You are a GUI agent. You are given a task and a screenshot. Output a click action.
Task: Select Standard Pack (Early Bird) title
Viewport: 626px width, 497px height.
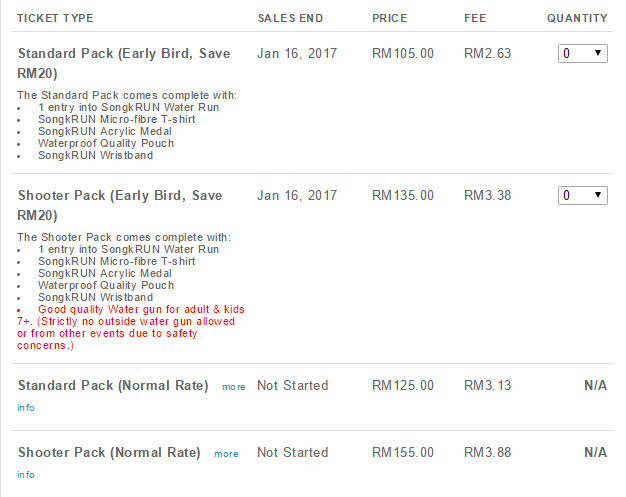pyautogui.click(x=124, y=63)
